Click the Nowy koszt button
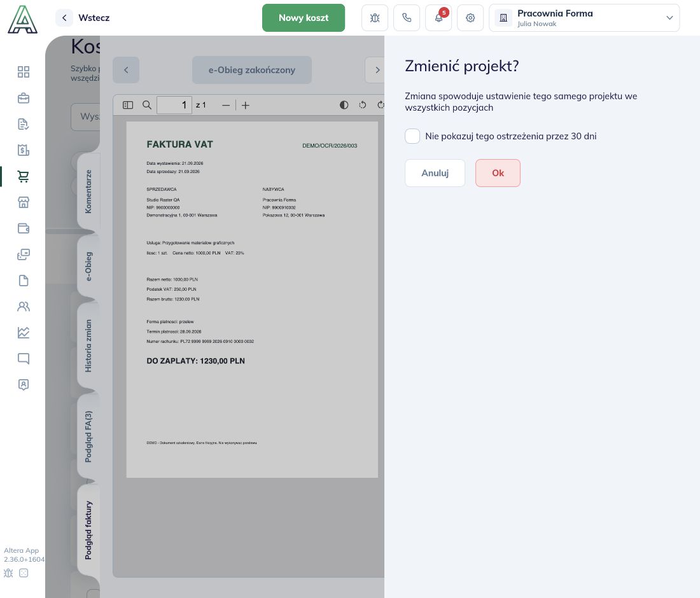 pyautogui.click(x=304, y=18)
